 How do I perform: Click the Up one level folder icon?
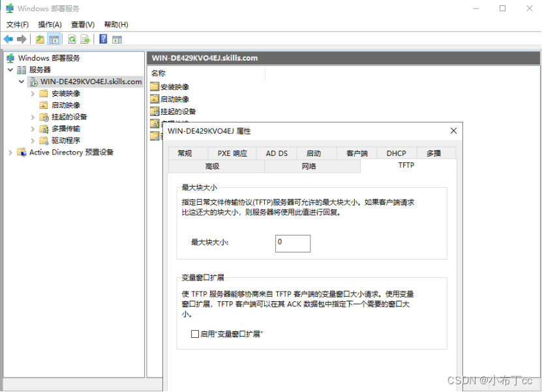pos(40,39)
